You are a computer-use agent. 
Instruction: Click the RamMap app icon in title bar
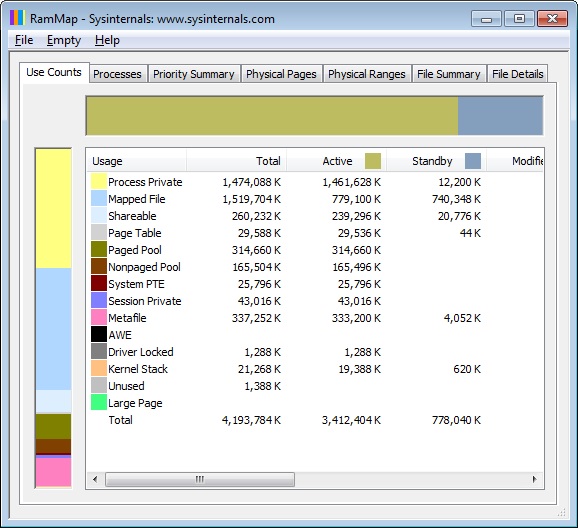[x=17, y=18]
